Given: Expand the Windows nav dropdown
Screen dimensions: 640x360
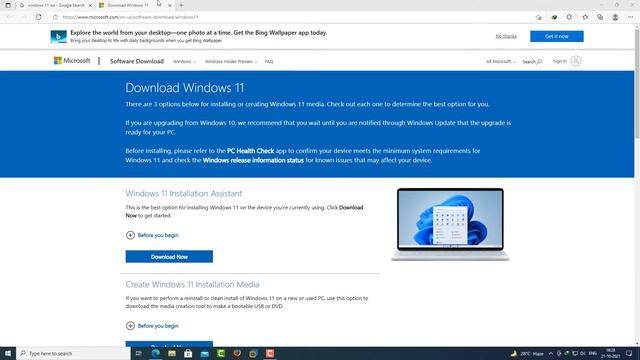Looking at the screenshot, I should point(184,62).
